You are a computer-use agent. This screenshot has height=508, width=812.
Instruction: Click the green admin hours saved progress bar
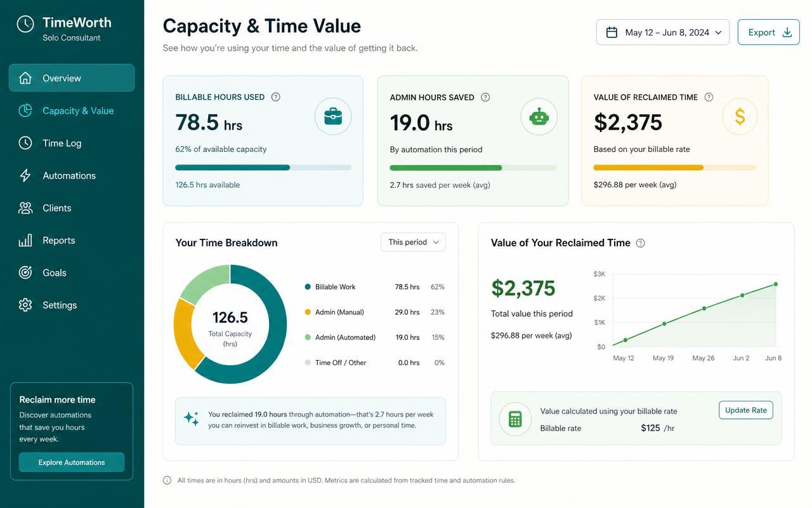pyautogui.click(x=473, y=168)
